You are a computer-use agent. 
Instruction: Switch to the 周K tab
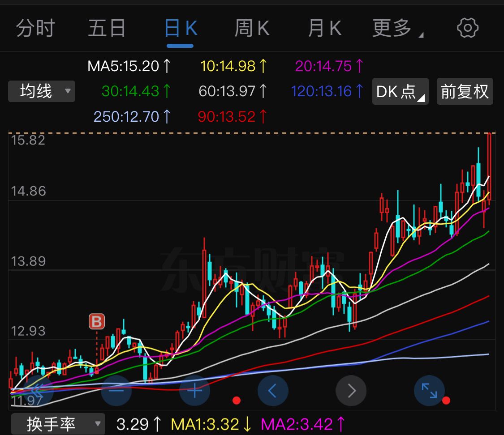(x=252, y=28)
